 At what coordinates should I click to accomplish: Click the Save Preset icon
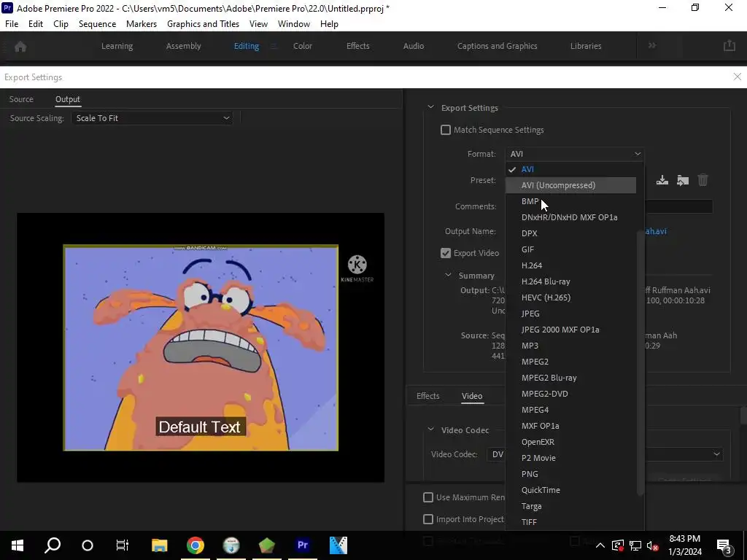[662, 180]
